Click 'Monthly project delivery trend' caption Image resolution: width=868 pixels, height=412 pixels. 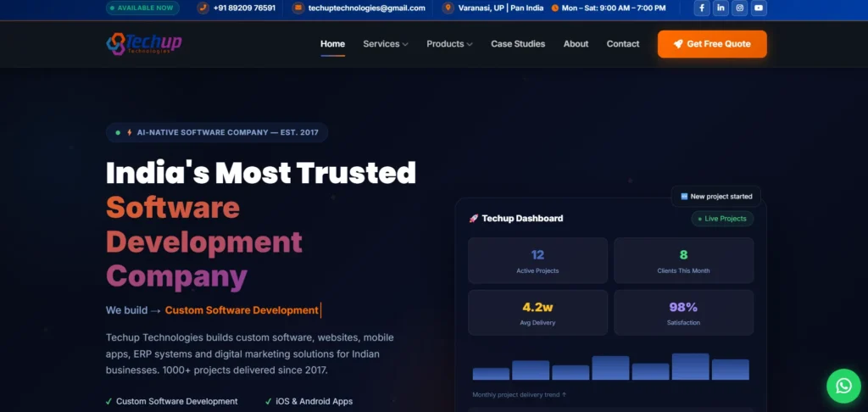tap(520, 395)
